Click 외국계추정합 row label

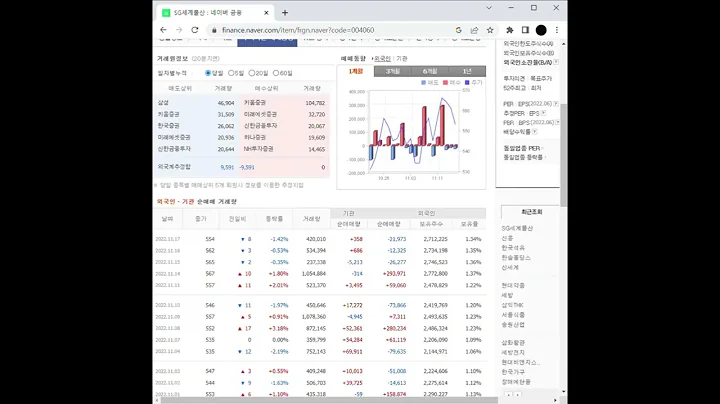(x=174, y=167)
